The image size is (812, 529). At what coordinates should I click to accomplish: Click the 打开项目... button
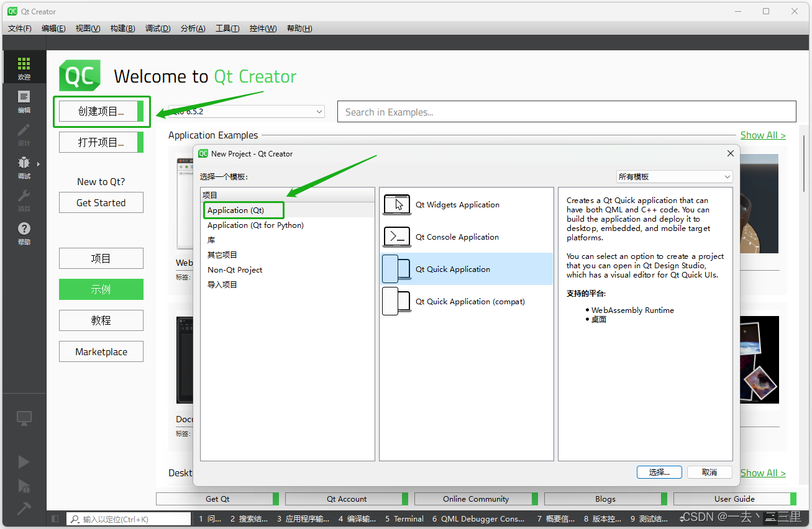pyautogui.click(x=101, y=142)
